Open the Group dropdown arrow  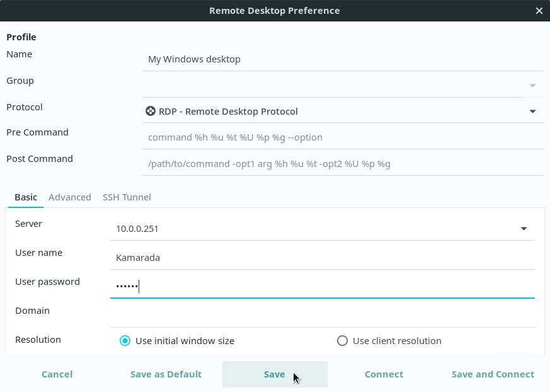pos(532,85)
